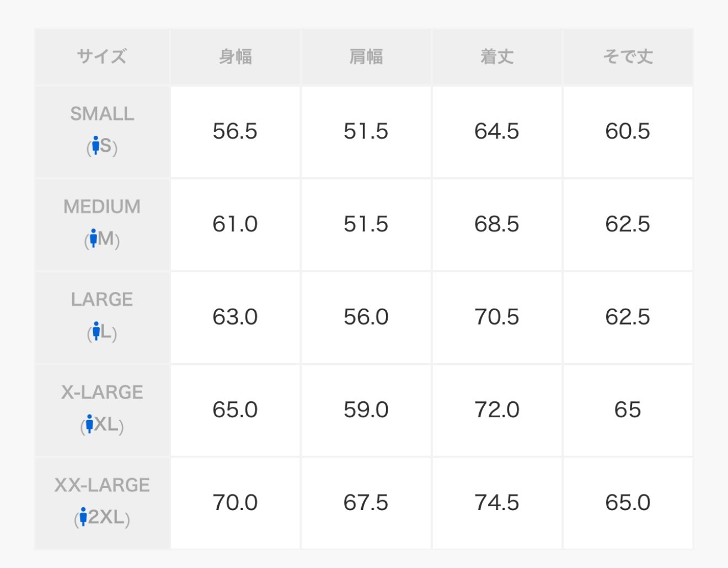The image size is (728, 568).
Task: Choose the XX-LARGE size row label
Action: coord(102,485)
